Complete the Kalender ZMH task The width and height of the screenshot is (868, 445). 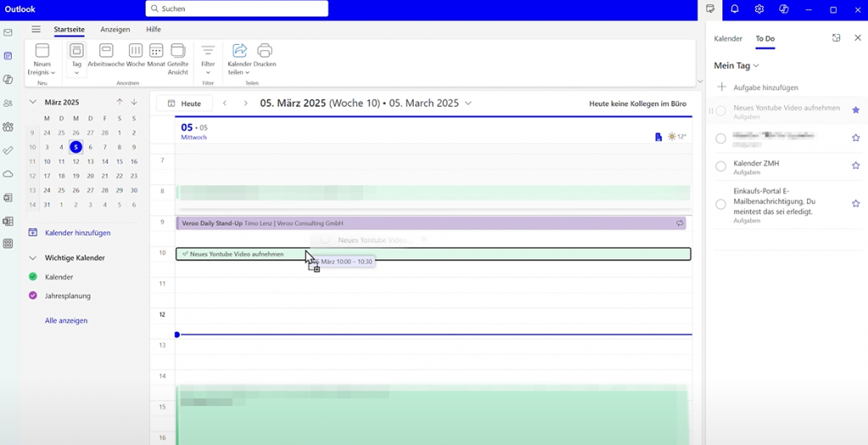721,166
